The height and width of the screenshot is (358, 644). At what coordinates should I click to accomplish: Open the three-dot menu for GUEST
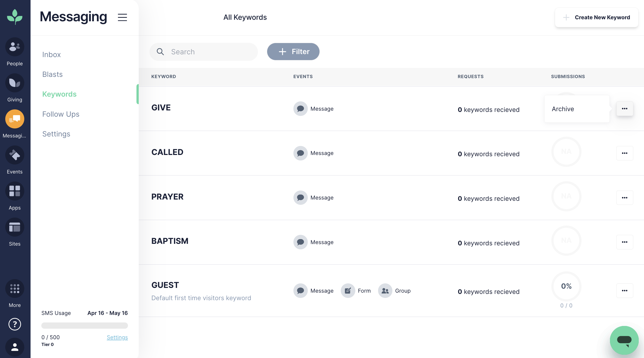tap(625, 290)
